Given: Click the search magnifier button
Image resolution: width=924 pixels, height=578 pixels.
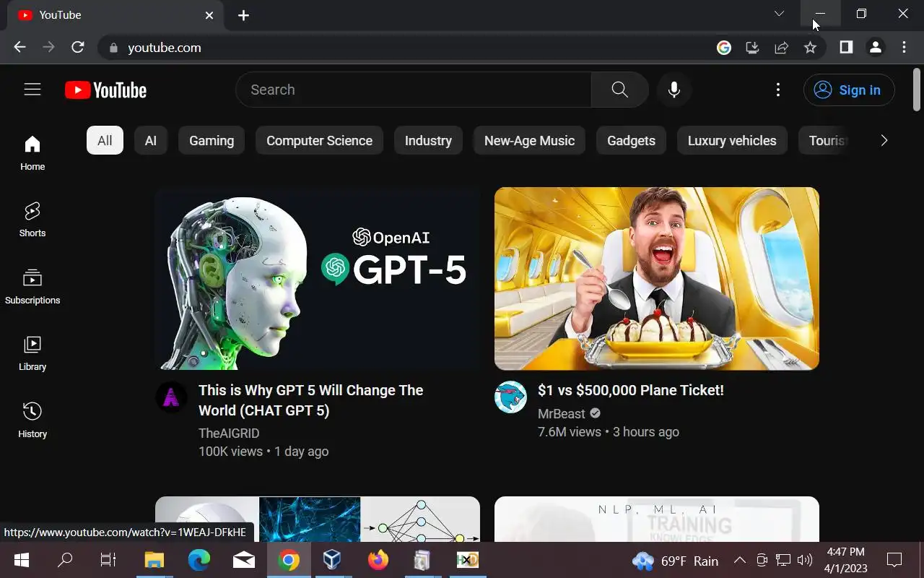Looking at the screenshot, I should point(619,90).
